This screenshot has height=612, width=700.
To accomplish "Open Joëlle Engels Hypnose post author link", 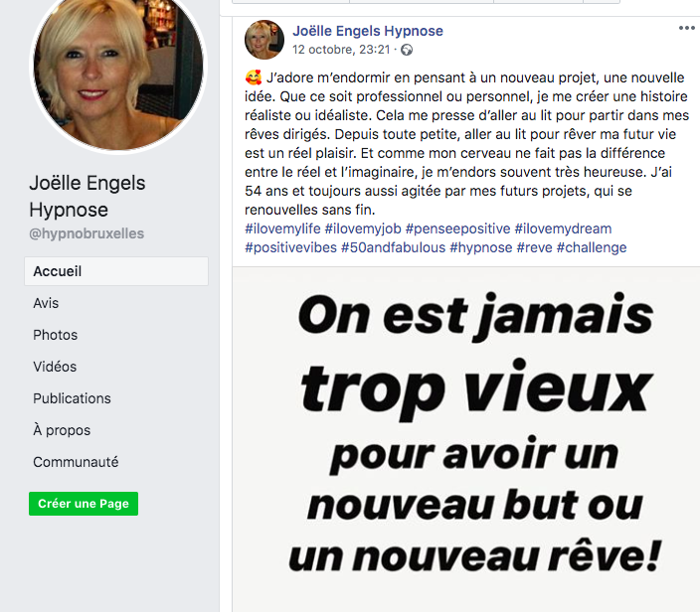I will [x=368, y=31].
